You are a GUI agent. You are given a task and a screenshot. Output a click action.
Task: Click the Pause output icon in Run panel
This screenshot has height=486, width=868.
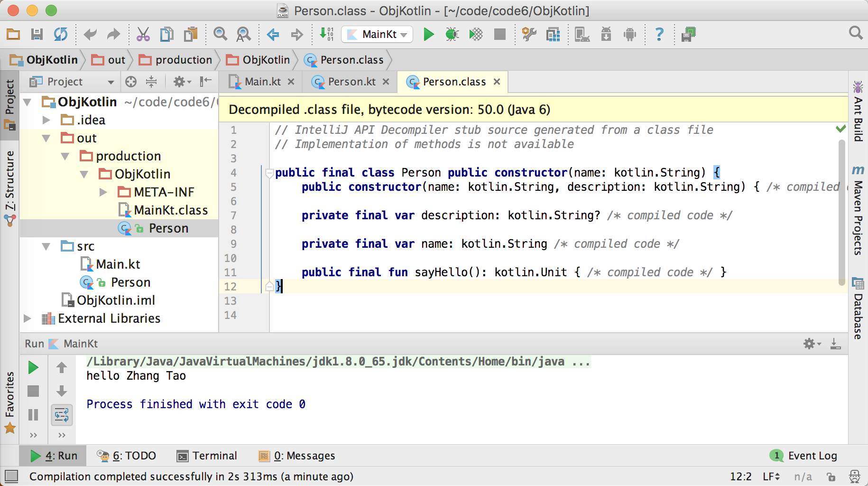point(33,415)
